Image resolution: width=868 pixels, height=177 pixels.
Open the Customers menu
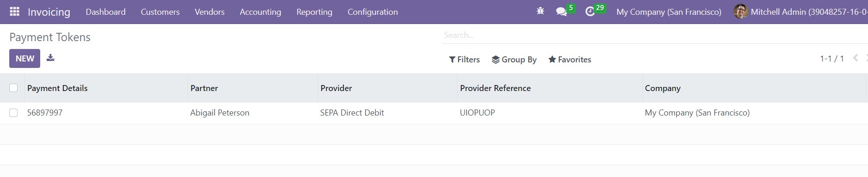(160, 12)
